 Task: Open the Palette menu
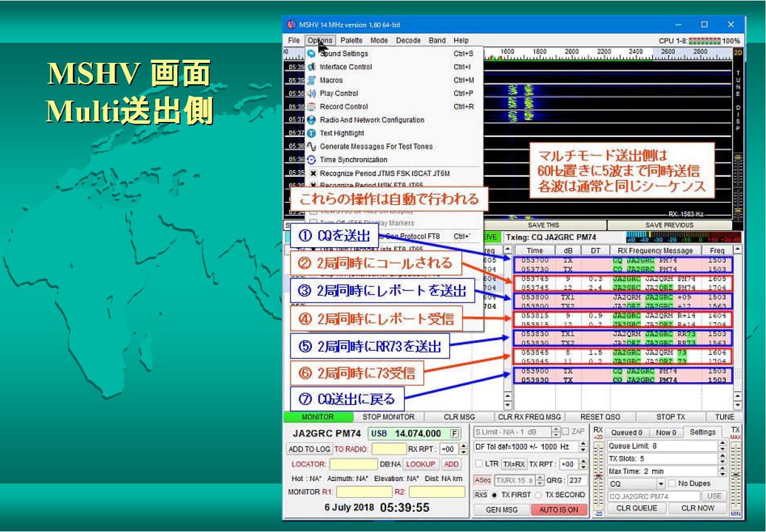click(352, 40)
